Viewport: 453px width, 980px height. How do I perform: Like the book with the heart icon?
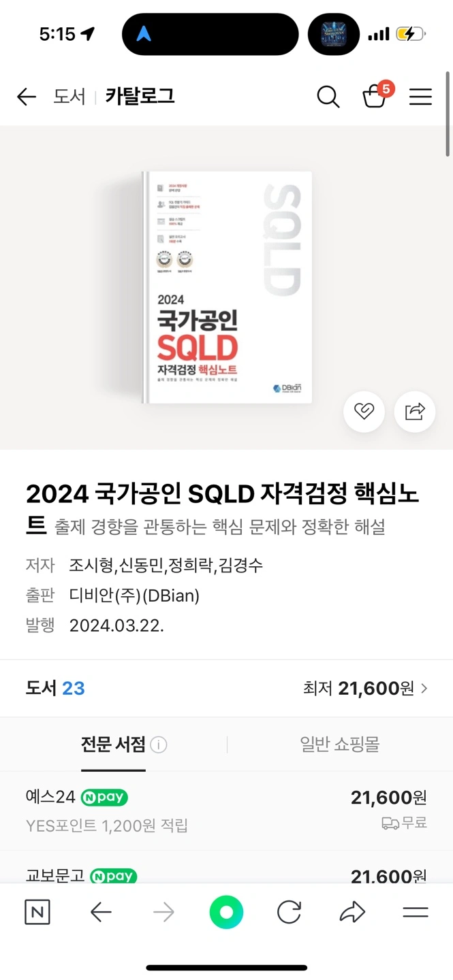(364, 411)
